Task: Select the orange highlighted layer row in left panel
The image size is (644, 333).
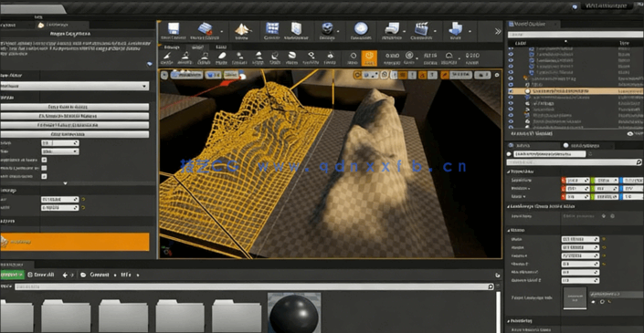Action: (74, 242)
